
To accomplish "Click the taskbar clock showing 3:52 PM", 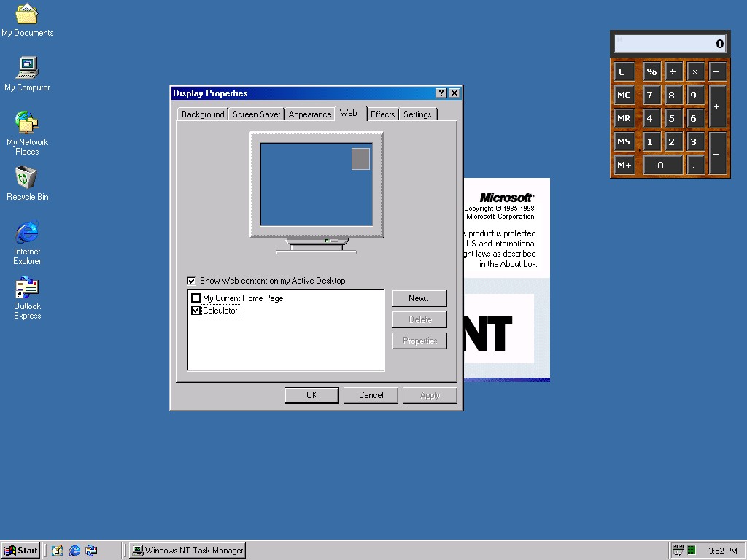I will (722, 551).
